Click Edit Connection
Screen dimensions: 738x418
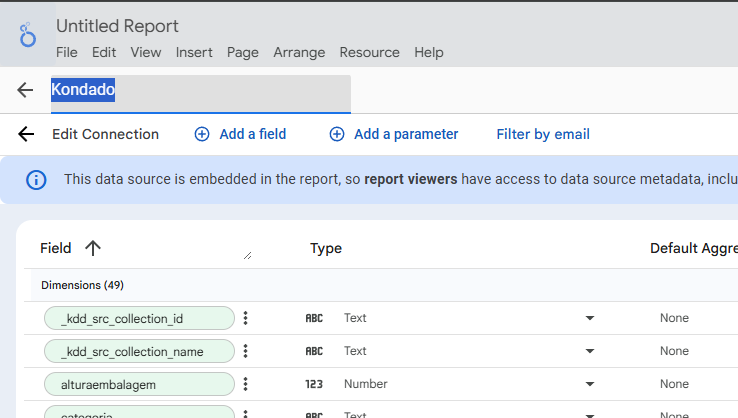point(105,134)
